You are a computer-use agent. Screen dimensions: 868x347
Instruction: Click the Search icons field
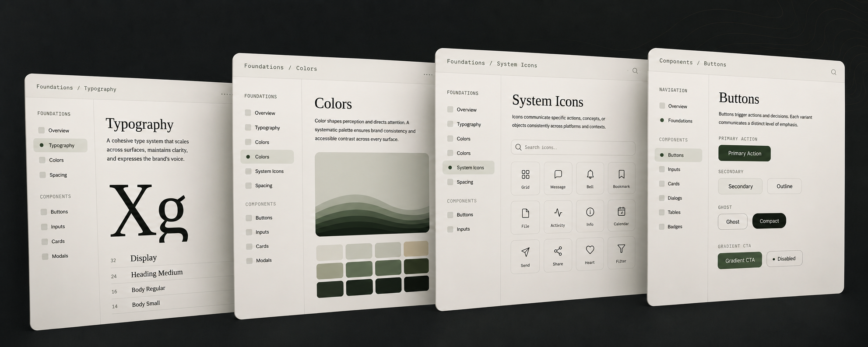(573, 147)
